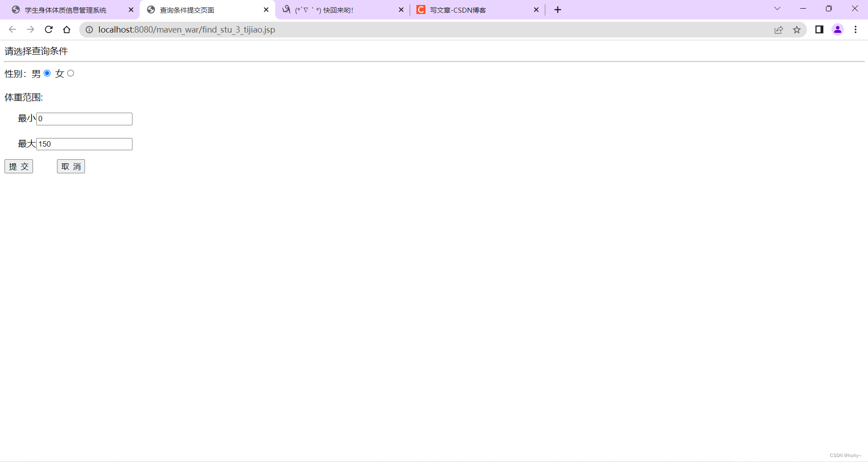The image size is (868, 462).
Task: Reload the current page
Action: (x=48, y=29)
